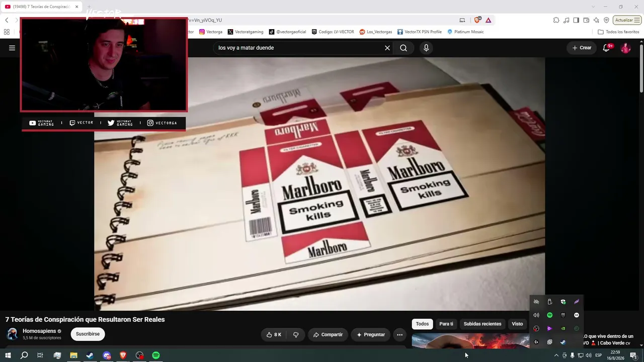Subscribe to Homosapiens with Suscribirse
The height and width of the screenshot is (362, 644).
point(88,334)
